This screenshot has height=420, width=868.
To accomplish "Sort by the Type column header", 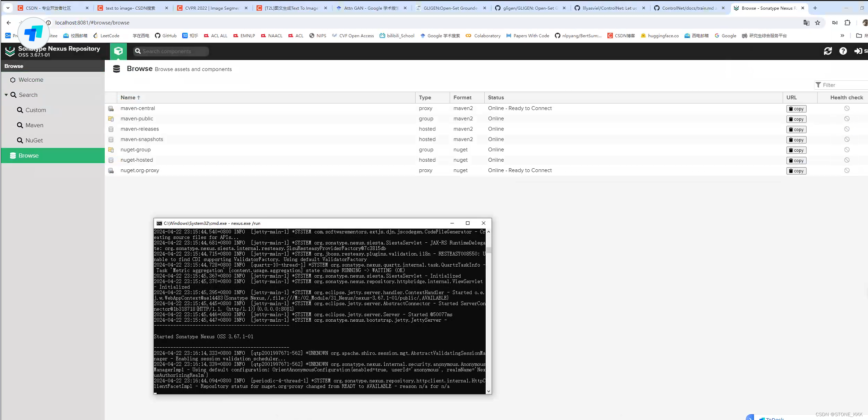I will click(432, 98).
